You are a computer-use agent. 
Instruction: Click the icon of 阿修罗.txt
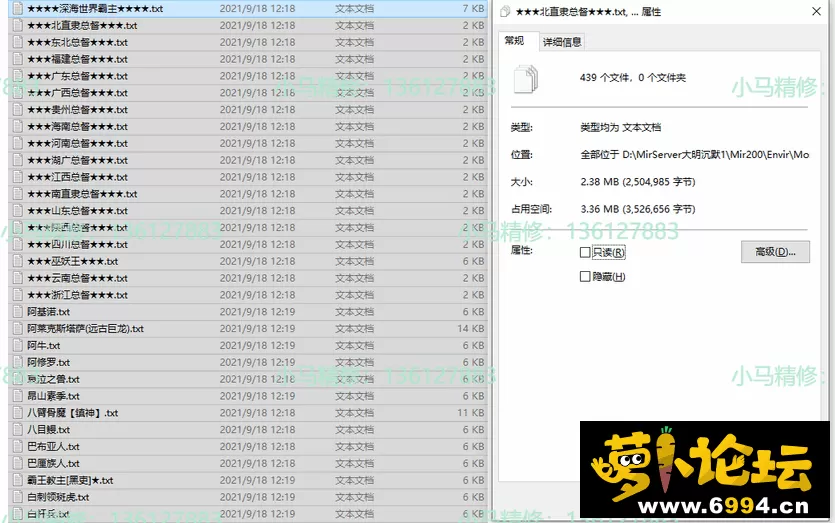tap(18, 363)
